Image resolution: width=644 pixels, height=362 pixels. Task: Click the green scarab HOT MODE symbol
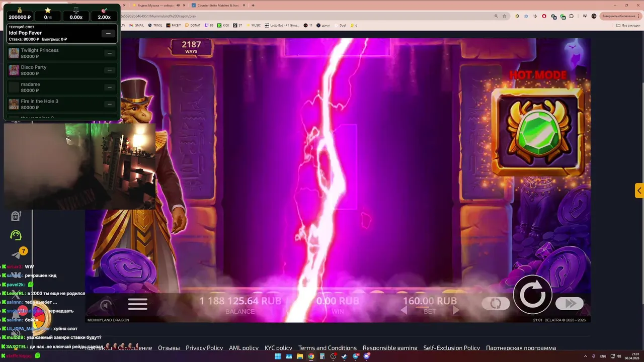[538, 132]
